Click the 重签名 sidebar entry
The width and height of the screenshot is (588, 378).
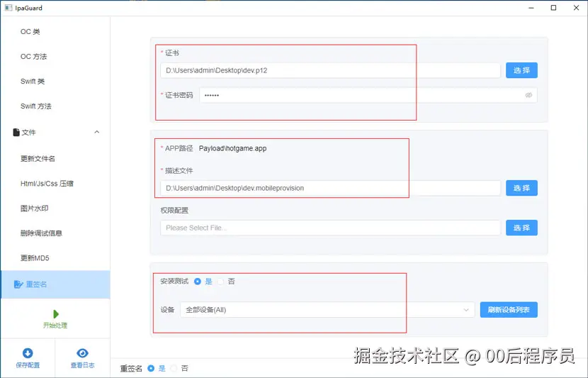[55, 284]
